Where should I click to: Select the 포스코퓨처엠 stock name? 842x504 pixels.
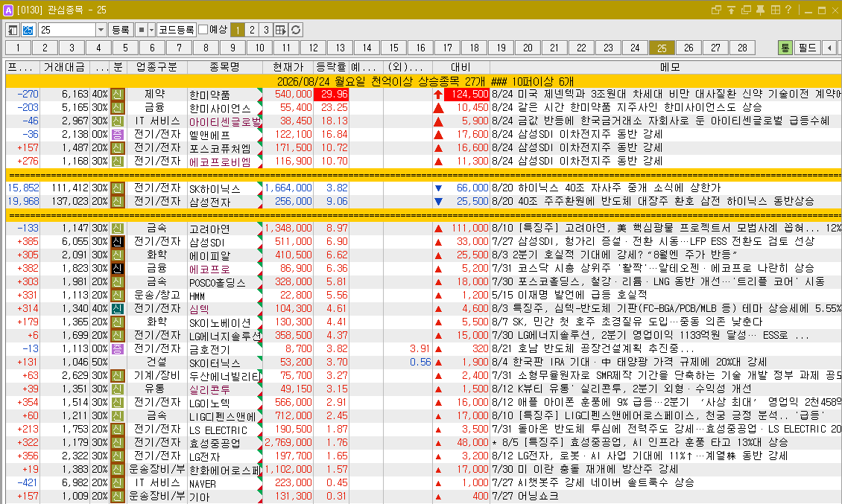[x=220, y=148]
